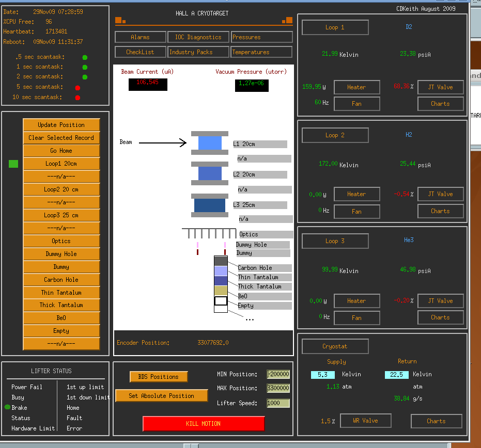Viewport: 481px width, 448px height.
Task: Click green Brake status indicator
Action: click(8, 407)
